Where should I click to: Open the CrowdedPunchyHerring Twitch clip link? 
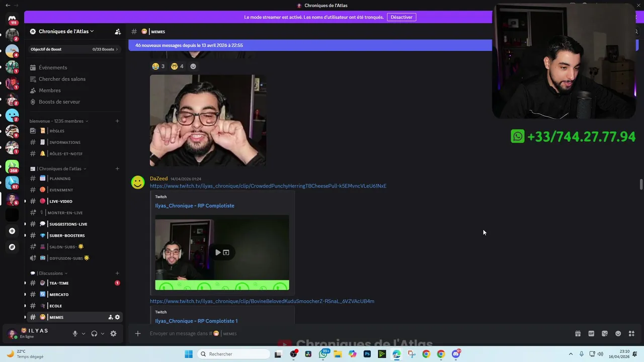[x=268, y=186]
